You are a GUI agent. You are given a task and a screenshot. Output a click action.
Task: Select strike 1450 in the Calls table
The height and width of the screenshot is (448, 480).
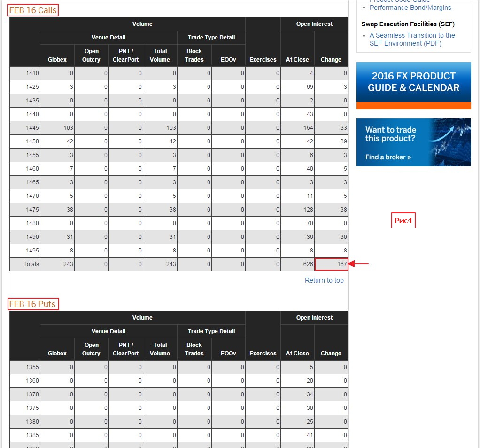32,141
